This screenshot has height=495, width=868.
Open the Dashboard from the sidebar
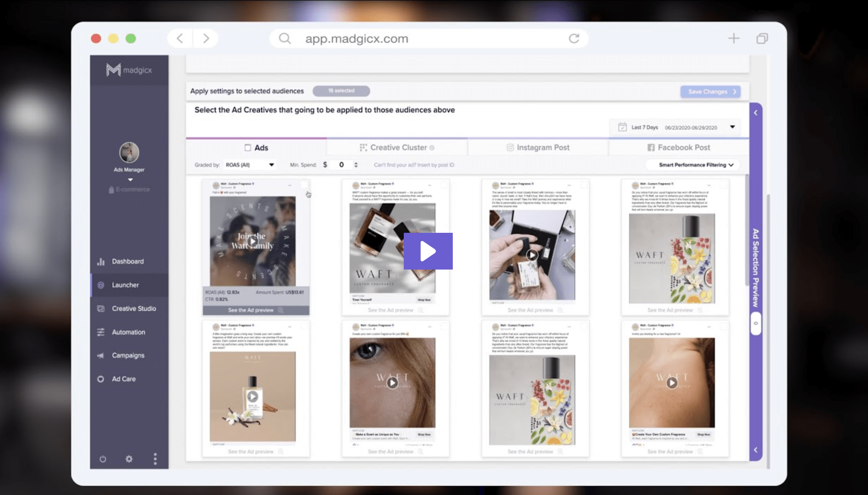[127, 261]
